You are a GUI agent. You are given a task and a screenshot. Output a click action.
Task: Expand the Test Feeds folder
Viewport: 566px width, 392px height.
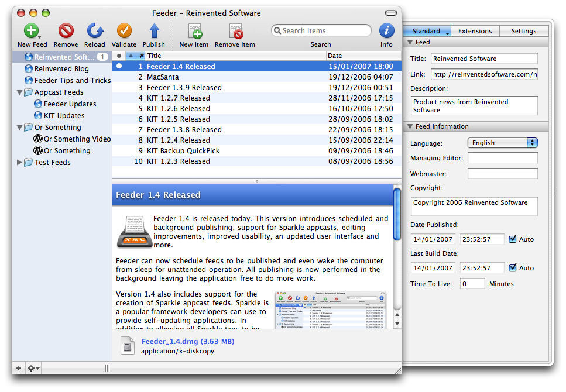click(19, 163)
